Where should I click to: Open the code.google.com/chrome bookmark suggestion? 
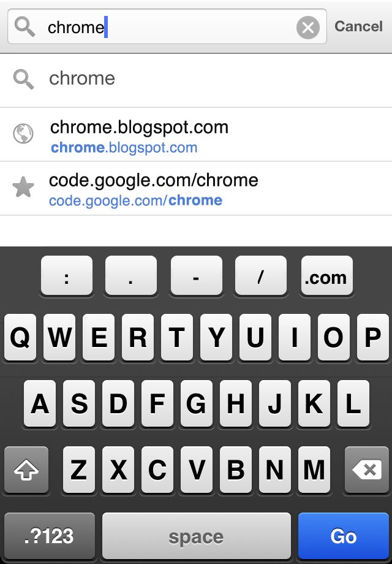tap(196, 188)
